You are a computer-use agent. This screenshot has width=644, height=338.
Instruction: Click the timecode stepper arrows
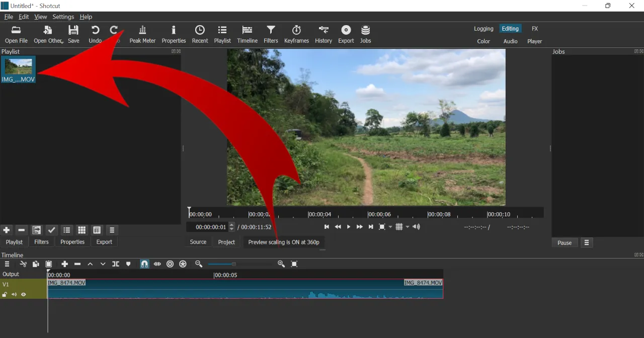tap(232, 227)
